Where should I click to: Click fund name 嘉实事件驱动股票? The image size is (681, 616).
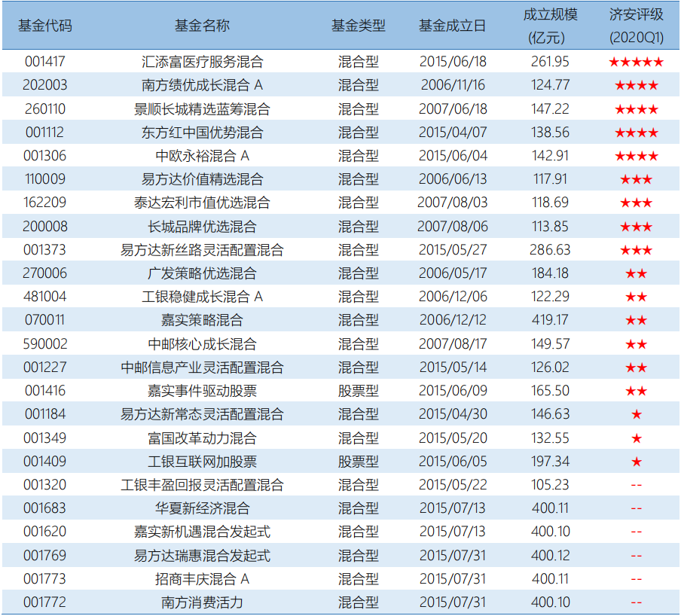coord(202,391)
